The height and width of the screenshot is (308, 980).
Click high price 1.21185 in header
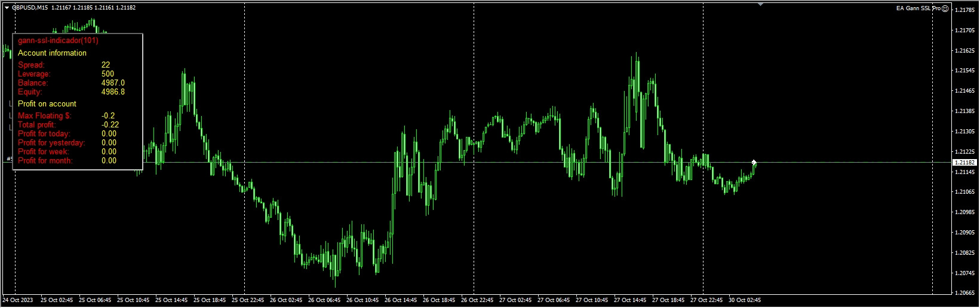tap(82, 8)
